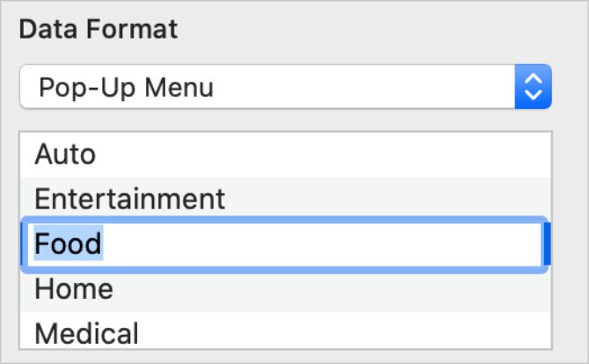Click the highlighted word Food
This screenshot has height=364, width=589.
[x=69, y=244]
